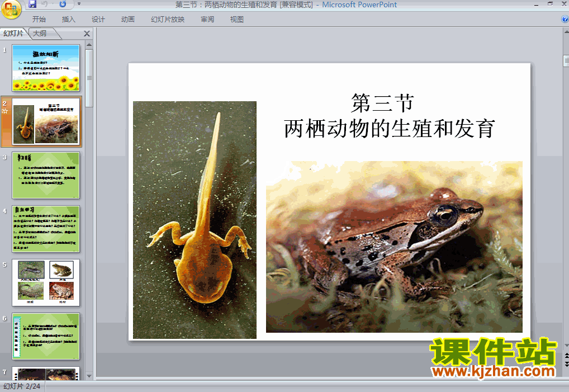Switch to the 插入 ribbon tab
The image size is (569, 392).
coord(69,19)
